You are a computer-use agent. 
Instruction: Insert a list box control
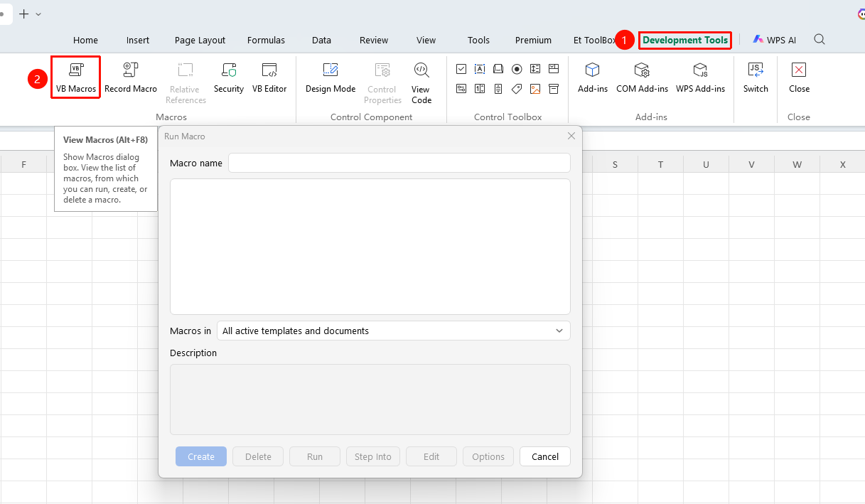click(535, 69)
